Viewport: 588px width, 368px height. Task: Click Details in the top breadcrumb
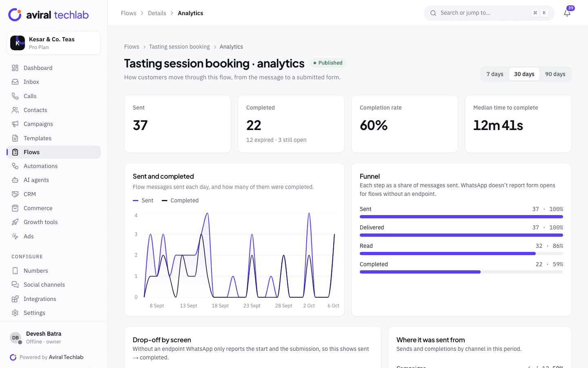157,13
